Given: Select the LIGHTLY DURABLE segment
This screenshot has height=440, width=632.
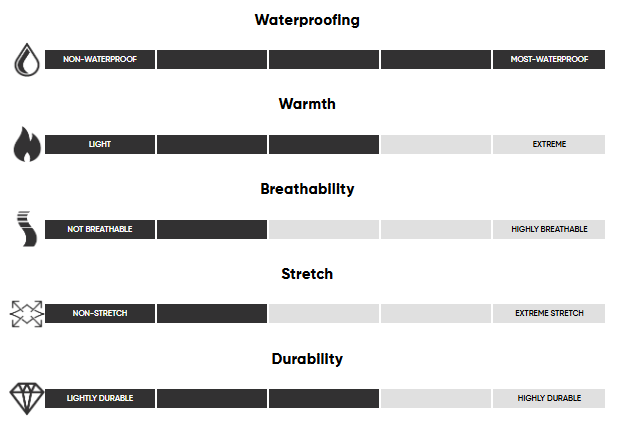Looking at the screenshot, I should [x=100, y=398].
